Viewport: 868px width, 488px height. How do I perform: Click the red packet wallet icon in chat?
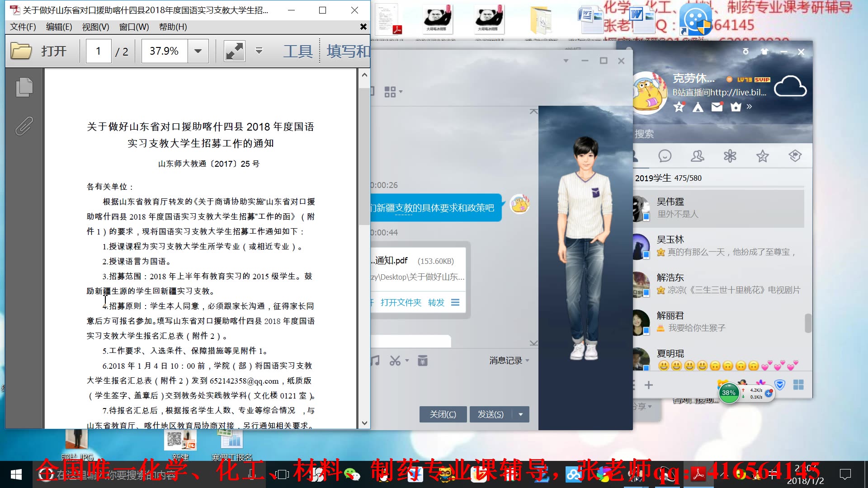point(423,361)
